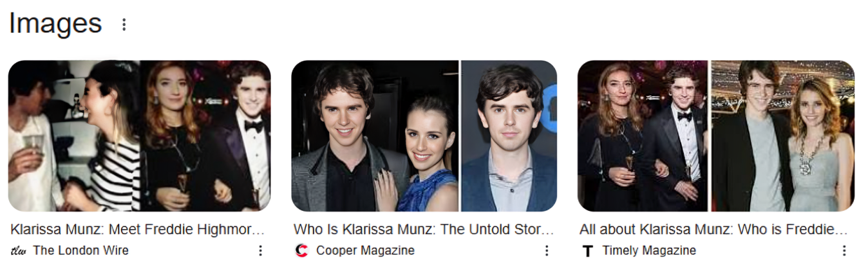This screenshot has height=269, width=868.
Task: Open photo with gray sweater and necklace
Action: 783,136
